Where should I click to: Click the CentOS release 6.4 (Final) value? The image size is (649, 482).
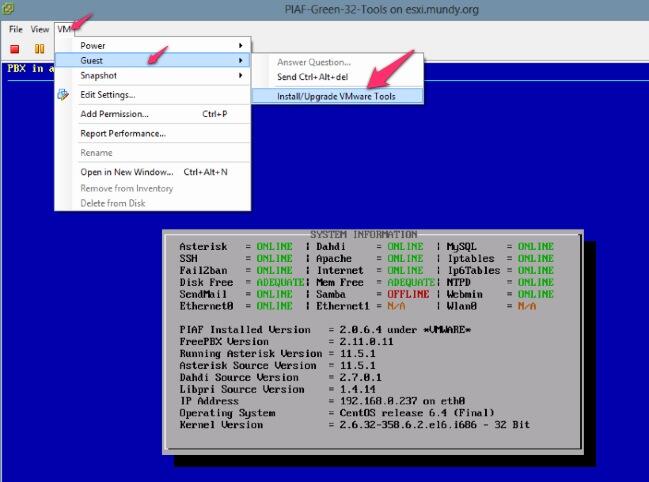tap(417, 413)
